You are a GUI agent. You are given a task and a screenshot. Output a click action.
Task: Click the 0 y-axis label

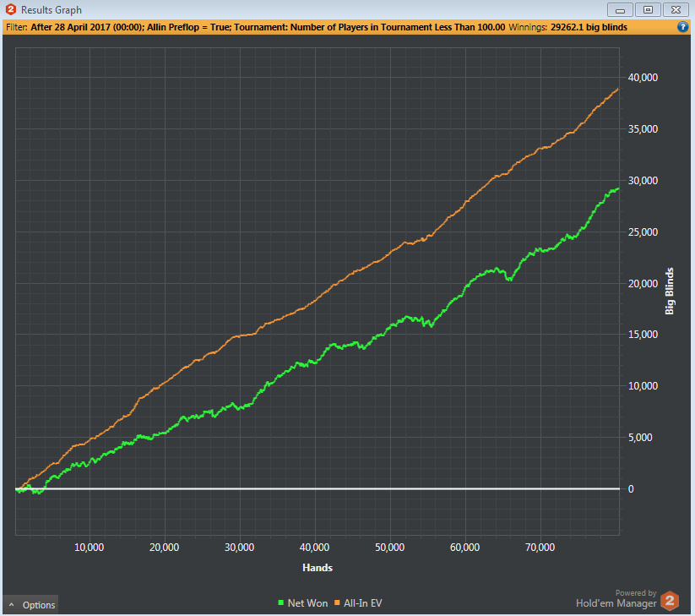coord(631,488)
